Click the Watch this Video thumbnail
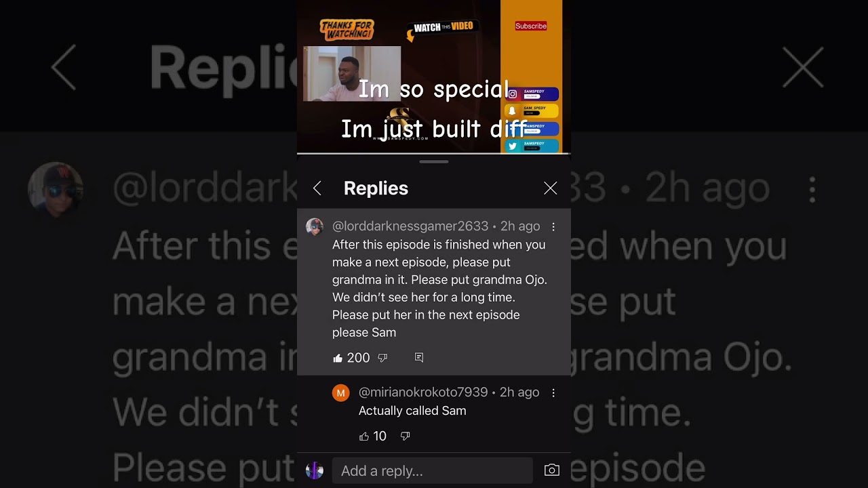 pos(352,74)
